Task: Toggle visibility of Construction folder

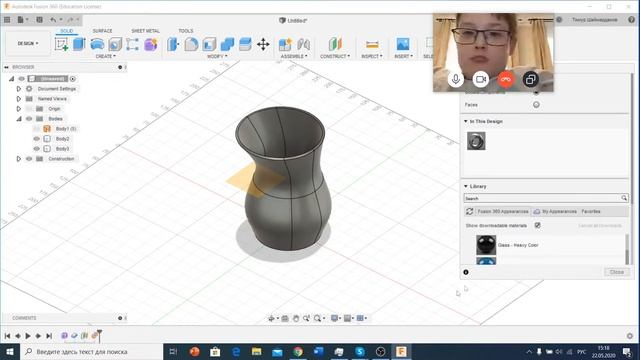Action: pyautogui.click(x=29, y=159)
